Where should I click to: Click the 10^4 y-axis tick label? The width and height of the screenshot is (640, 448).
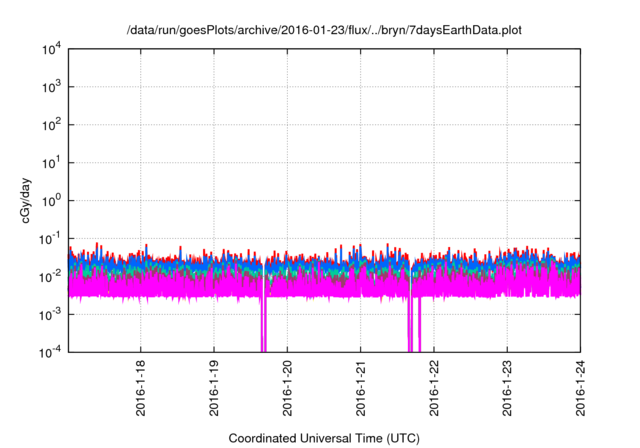(x=51, y=50)
